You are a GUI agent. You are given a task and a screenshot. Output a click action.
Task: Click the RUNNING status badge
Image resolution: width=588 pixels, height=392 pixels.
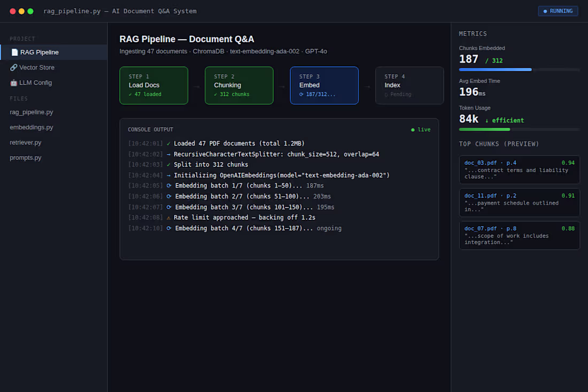click(x=558, y=11)
